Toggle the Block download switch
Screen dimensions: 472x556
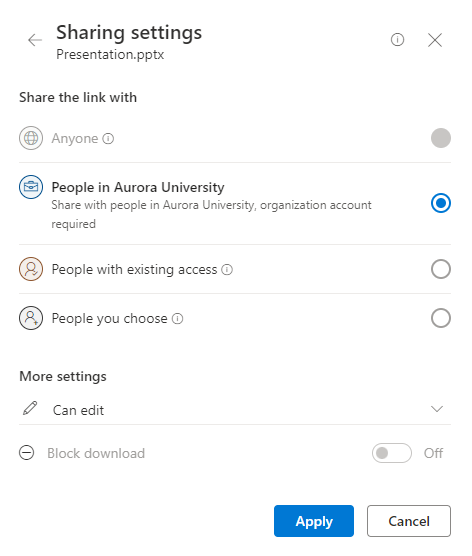(392, 453)
